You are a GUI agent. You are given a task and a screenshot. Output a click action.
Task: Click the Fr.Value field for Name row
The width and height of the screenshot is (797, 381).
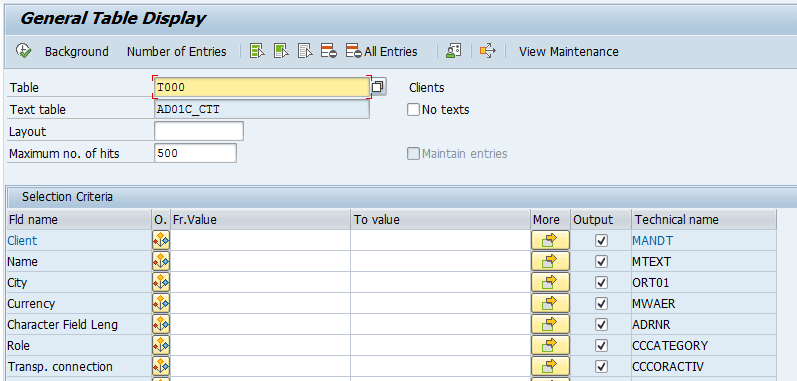click(260, 262)
